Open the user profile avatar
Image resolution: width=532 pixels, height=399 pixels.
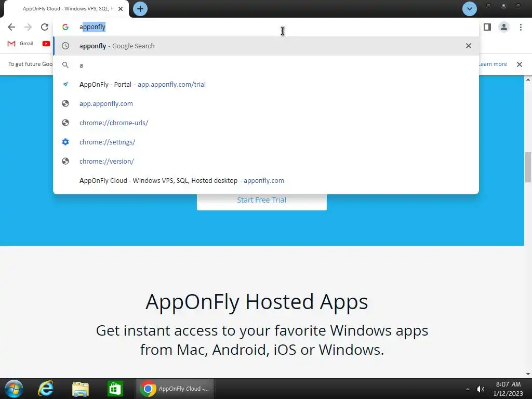pyautogui.click(x=504, y=27)
